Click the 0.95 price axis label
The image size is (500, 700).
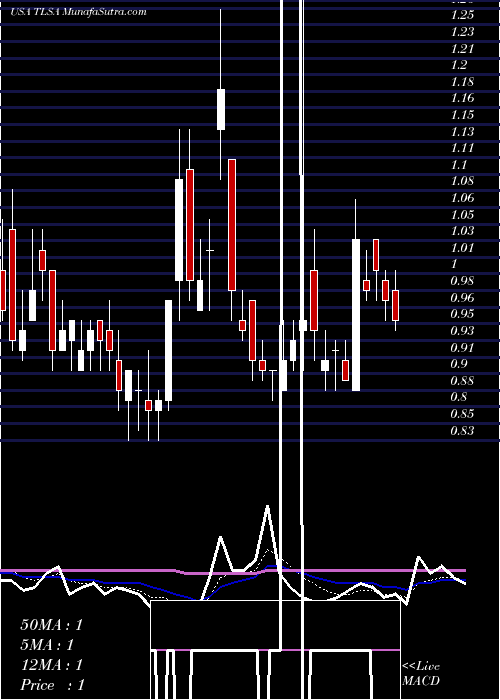tap(462, 314)
